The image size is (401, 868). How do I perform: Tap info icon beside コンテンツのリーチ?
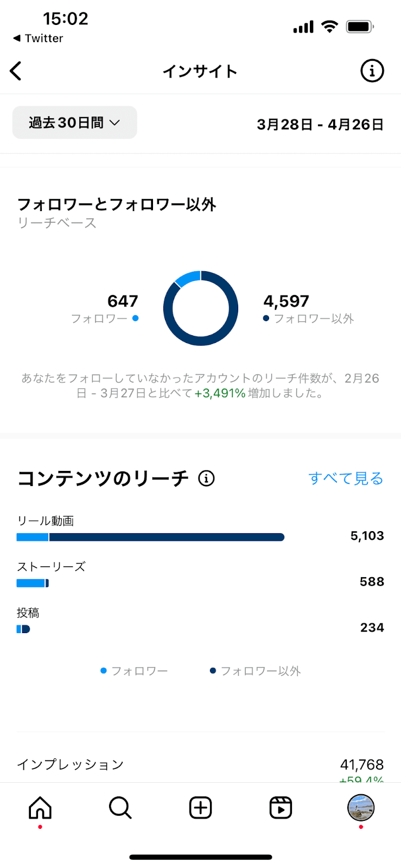pos(206,478)
